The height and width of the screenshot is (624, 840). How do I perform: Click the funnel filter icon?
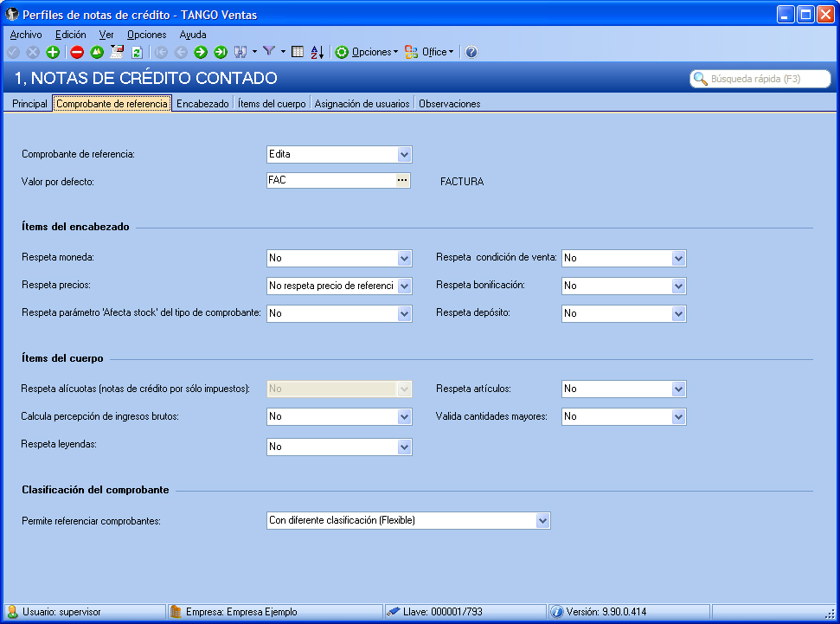click(269, 51)
